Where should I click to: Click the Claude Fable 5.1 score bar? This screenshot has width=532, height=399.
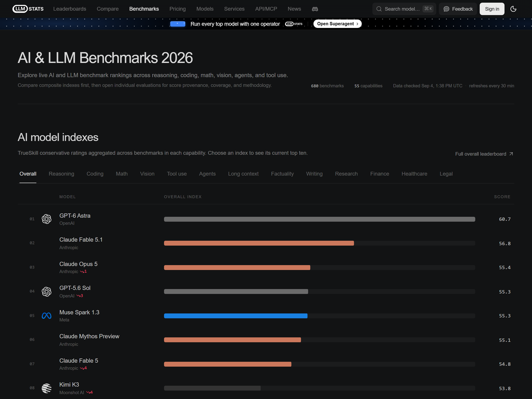click(x=259, y=243)
